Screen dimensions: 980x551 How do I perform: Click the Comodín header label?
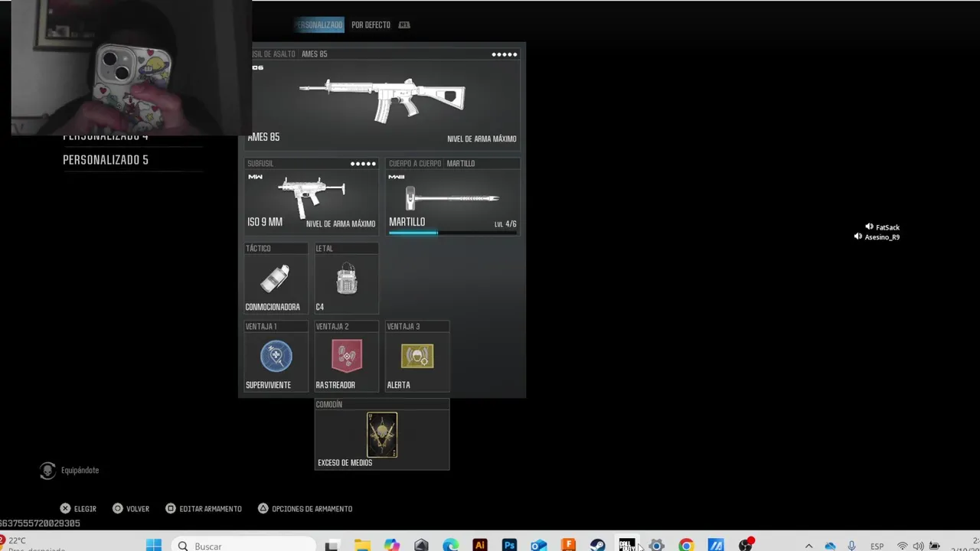(x=329, y=404)
